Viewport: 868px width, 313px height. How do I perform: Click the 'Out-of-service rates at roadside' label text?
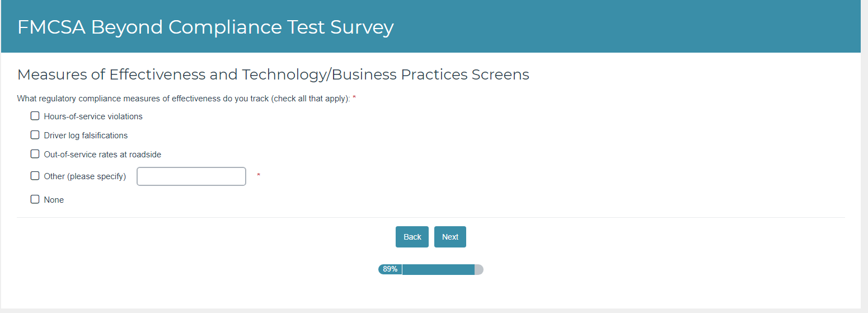coord(102,155)
